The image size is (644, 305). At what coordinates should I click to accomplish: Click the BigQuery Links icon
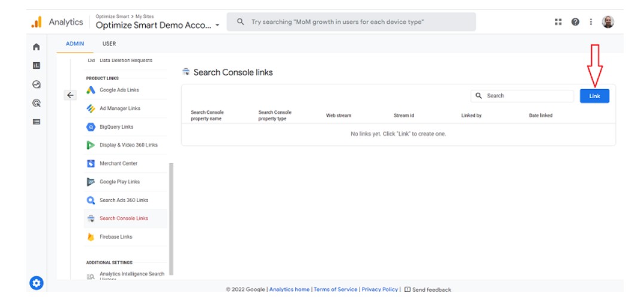91,127
